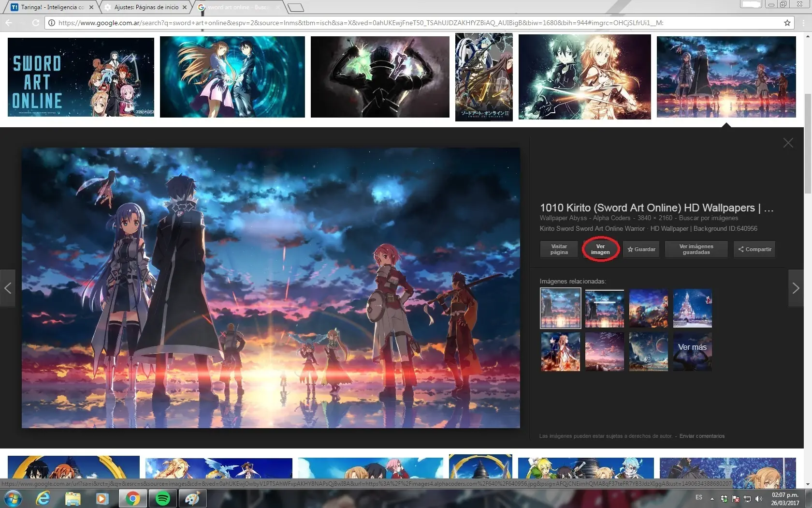Open a new browser tab
This screenshot has height=508, width=812.
295,7
